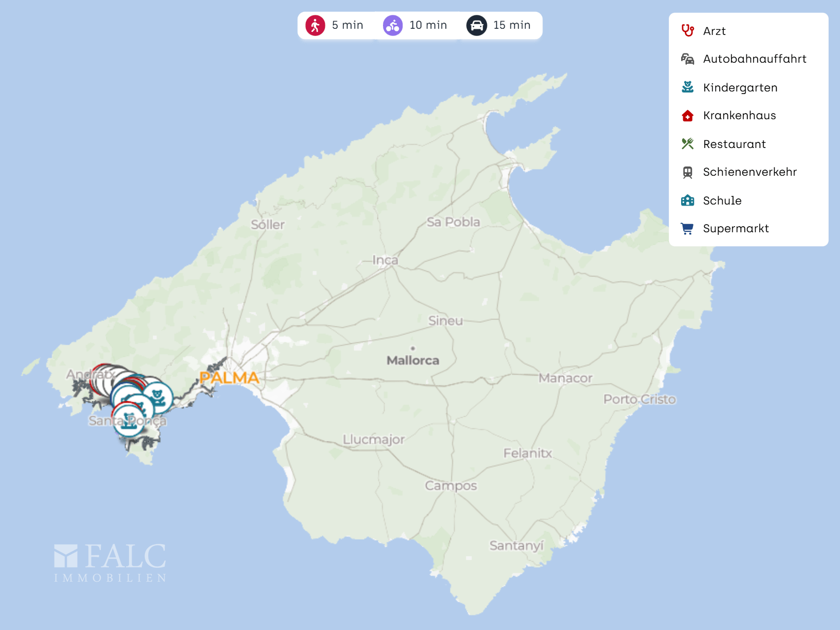Click the Arzt stethoscope icon
Viewport: 840px width, 630px height.
coord(687,31)
